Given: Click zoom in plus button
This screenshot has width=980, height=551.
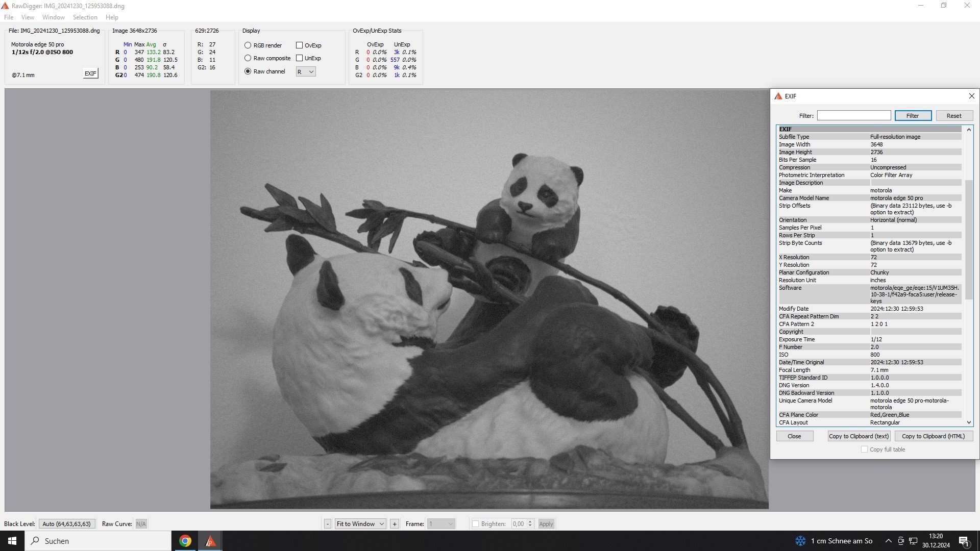Looking at the screenshot, I should tap(395, 524).
